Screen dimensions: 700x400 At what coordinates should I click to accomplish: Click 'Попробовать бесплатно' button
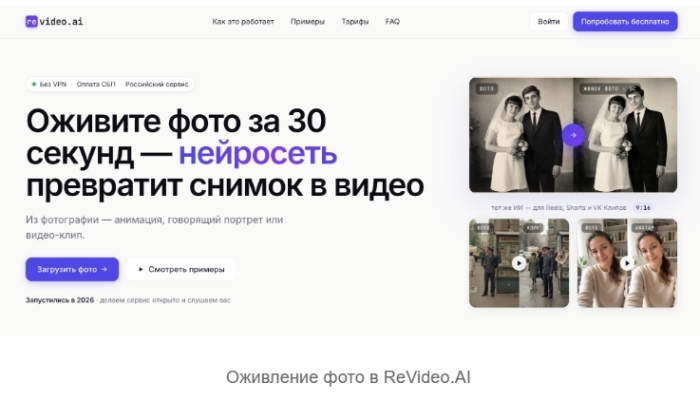click(x=625, y=21)
